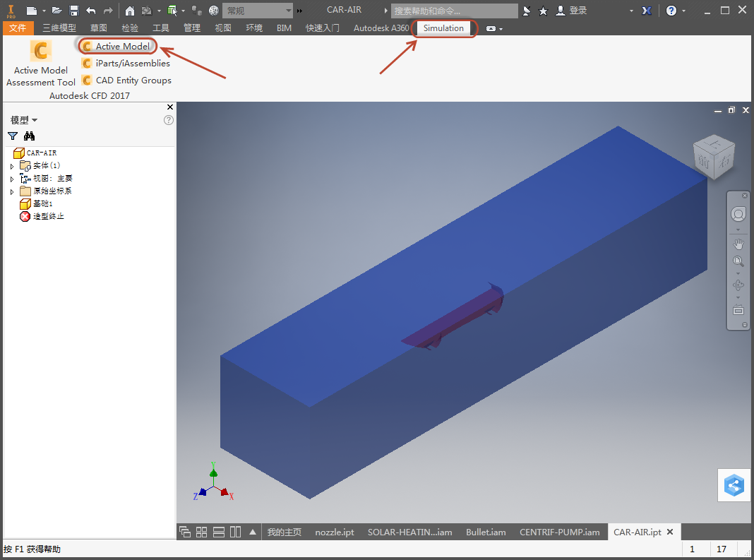Select the Zoom magnifier tool

click(x=738, y=261)
